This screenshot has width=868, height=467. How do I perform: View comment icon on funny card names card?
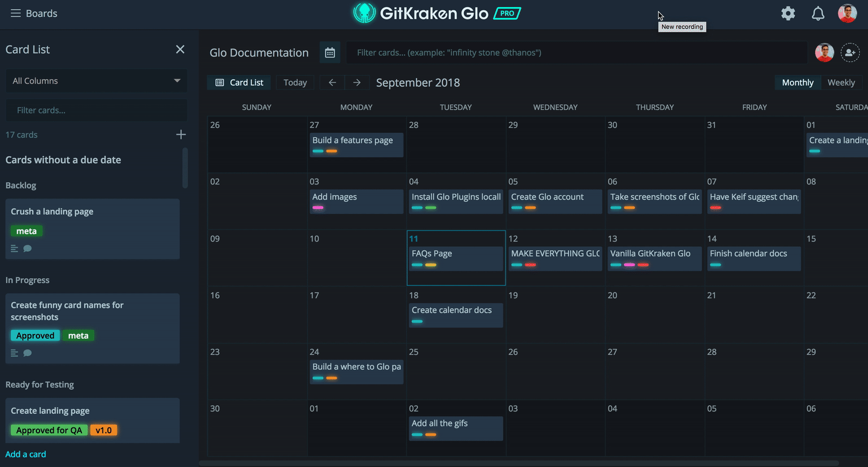coord(28,353)
